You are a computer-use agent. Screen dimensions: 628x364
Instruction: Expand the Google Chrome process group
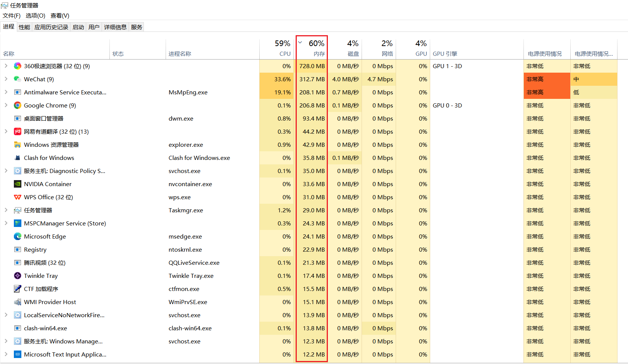click(6, 105)
